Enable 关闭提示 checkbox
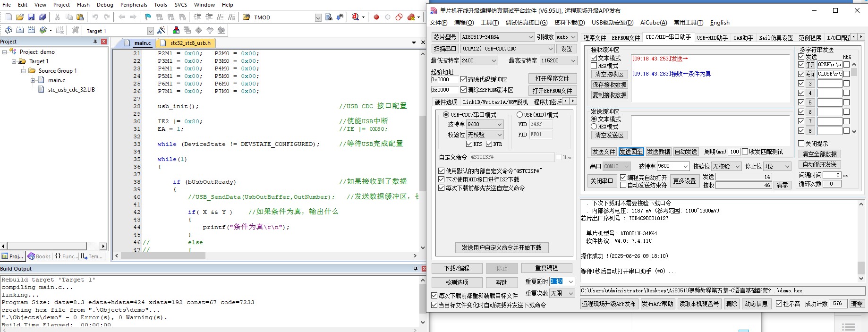This screenshot has height=332, width=868. click(801, 144)
